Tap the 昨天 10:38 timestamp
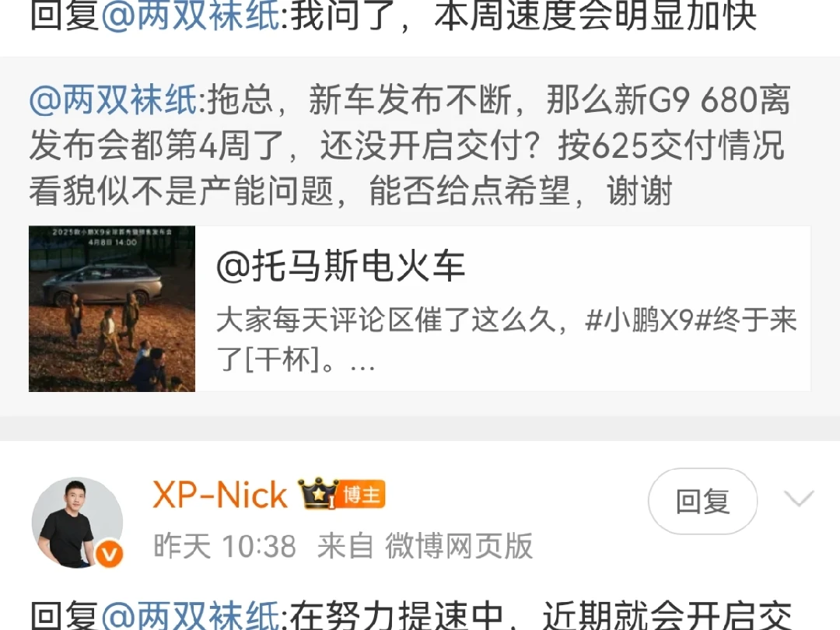The height and width of the screenshot is (630, 840). click(225, 546)
